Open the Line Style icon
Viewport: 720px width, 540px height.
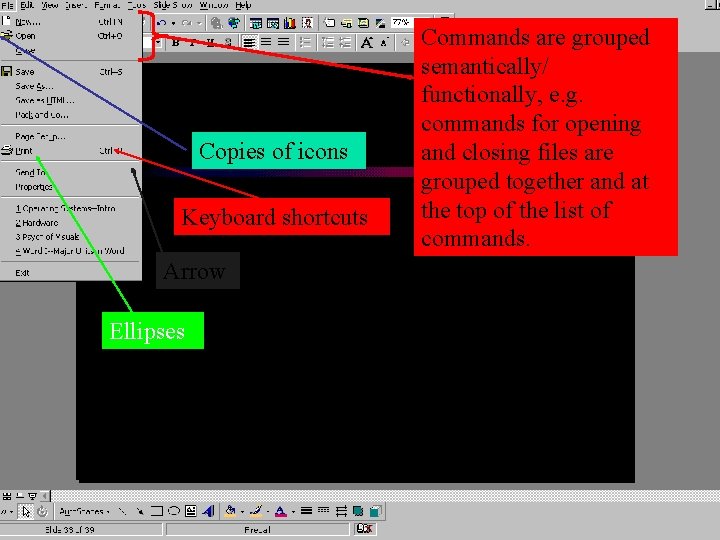[x=306, y=511]
